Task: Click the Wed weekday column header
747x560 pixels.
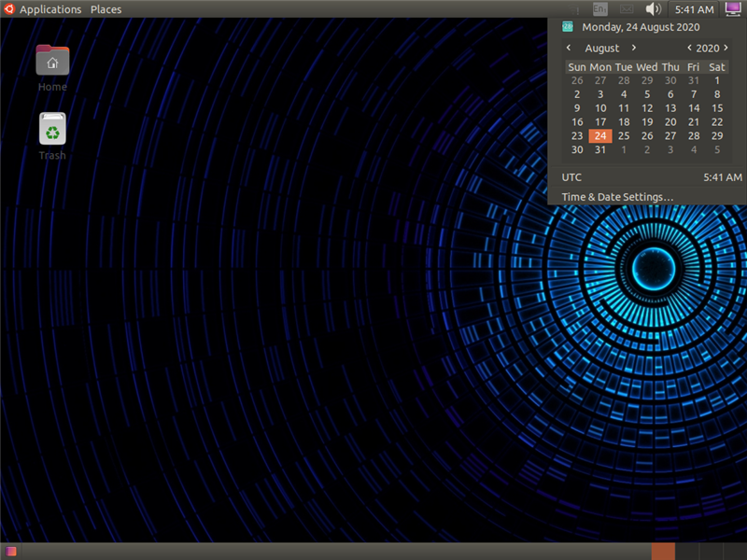Action: click(x=647, y=67)
